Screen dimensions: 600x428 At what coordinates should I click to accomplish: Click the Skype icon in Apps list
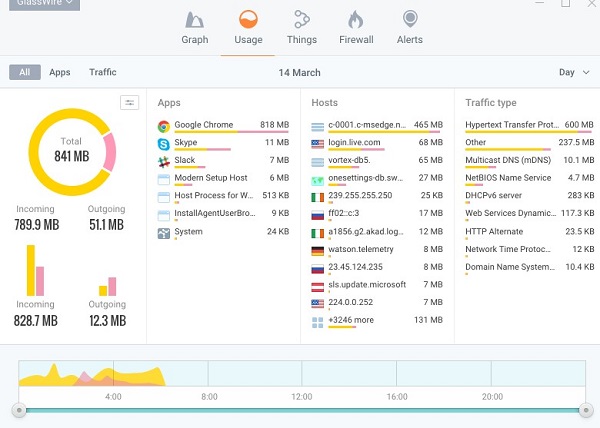coord(164,144)
